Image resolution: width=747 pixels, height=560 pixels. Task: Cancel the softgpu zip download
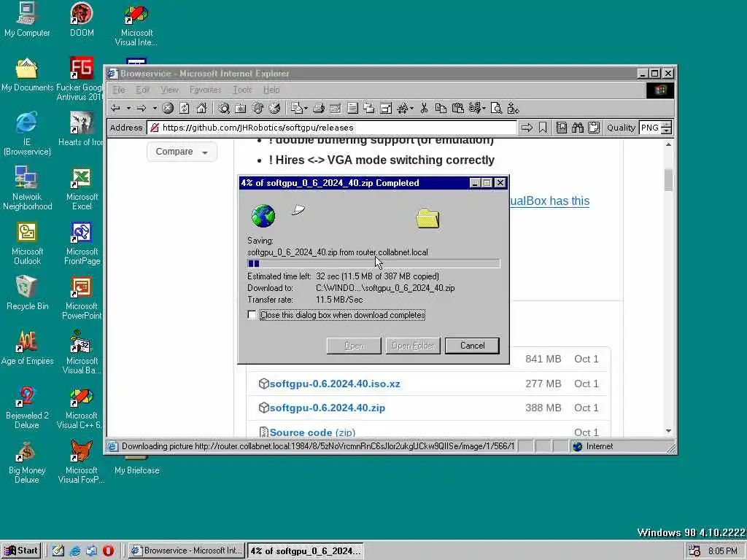(472, 346)
